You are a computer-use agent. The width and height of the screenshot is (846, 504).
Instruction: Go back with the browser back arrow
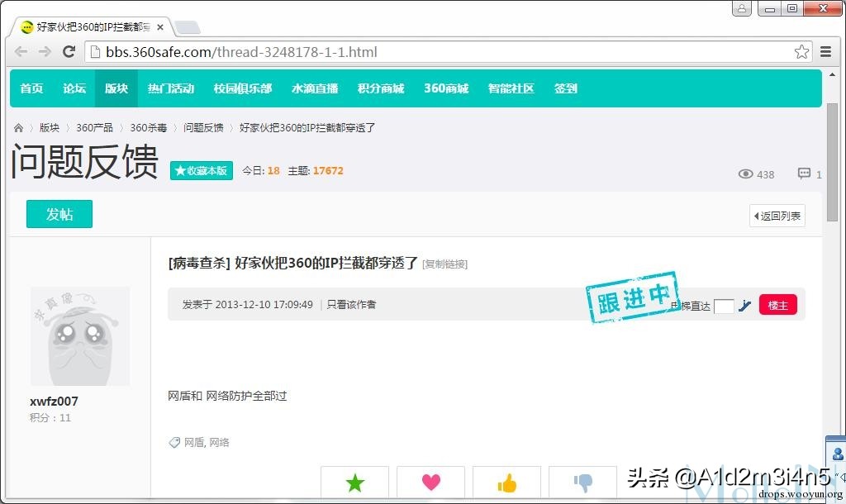click(21, 52)
